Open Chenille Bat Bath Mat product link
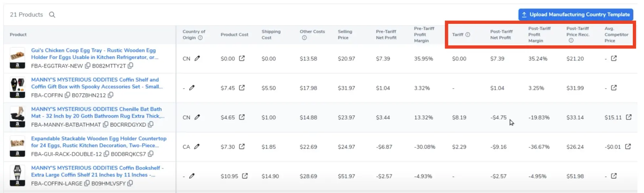Viewport: 644px width, 193px height. coord(98,113)
